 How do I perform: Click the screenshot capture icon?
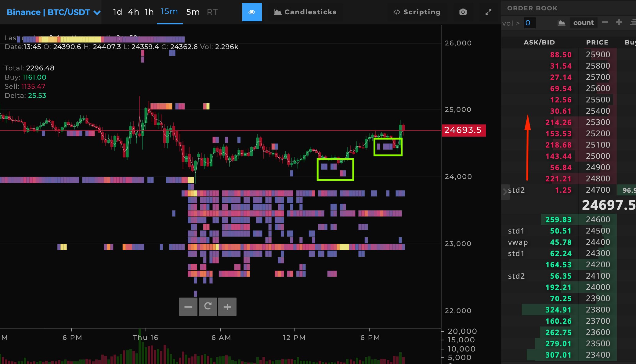point(462,12)
